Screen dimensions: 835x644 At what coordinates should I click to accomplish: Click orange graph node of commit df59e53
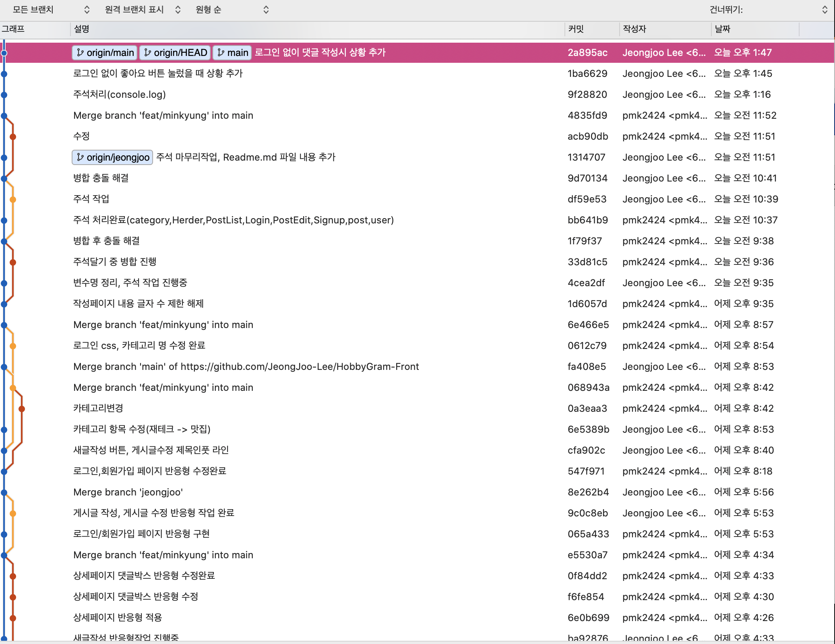[13, 200]
